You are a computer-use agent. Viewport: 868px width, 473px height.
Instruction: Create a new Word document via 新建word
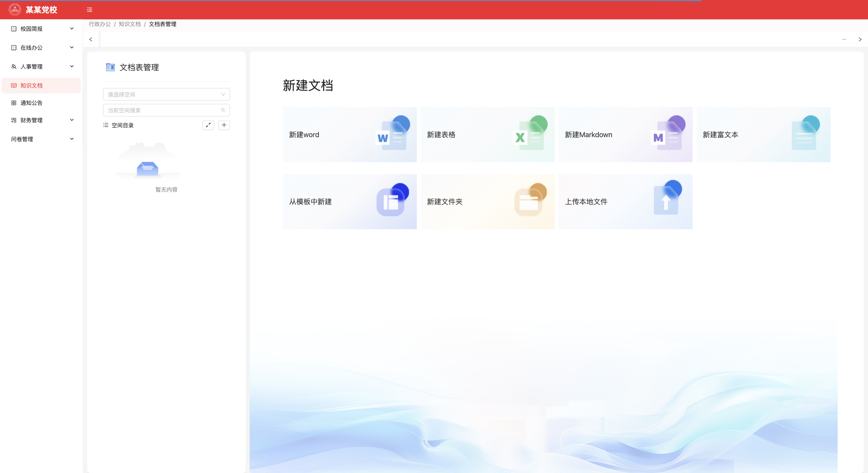click(x=350, y=135)
